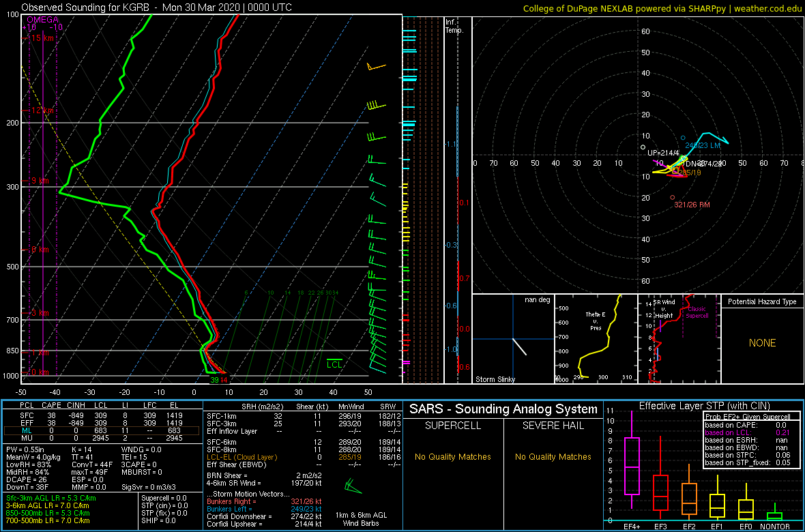Screen dimensions: 805x532
Task: Select the MU parcel row
Action: [x=102, y=438]
